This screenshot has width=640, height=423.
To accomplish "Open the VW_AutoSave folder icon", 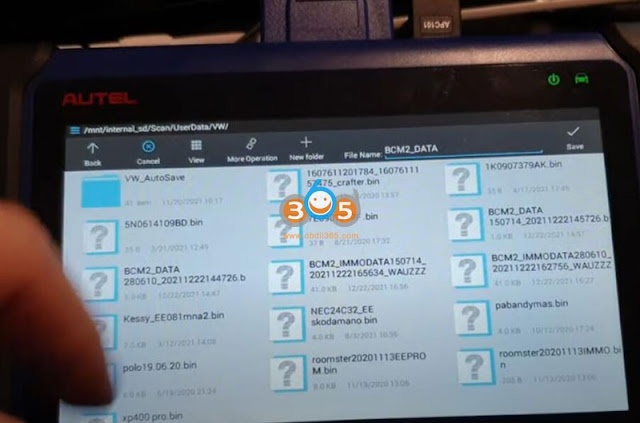I will 101,191.
